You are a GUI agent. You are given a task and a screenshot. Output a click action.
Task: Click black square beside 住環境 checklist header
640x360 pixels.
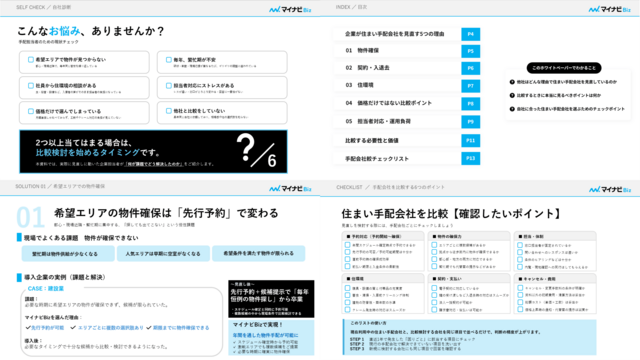coord(348,279)
